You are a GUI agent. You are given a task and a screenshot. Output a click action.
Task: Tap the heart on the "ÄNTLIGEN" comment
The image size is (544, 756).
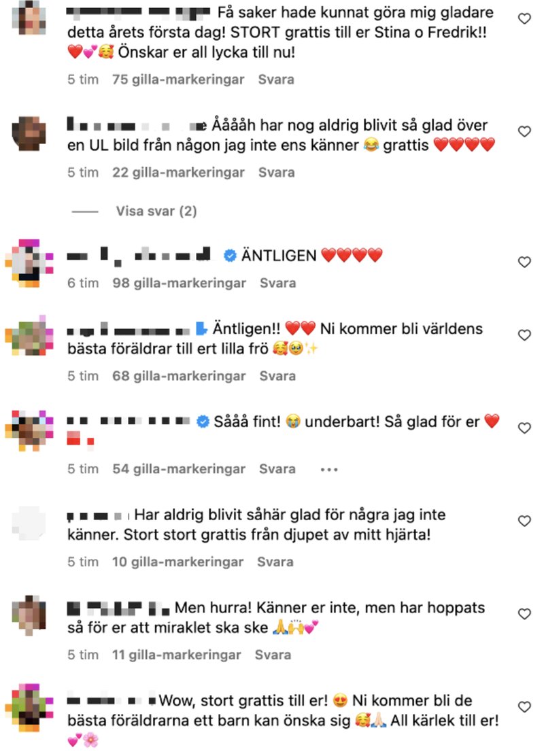tap(524, 262)
